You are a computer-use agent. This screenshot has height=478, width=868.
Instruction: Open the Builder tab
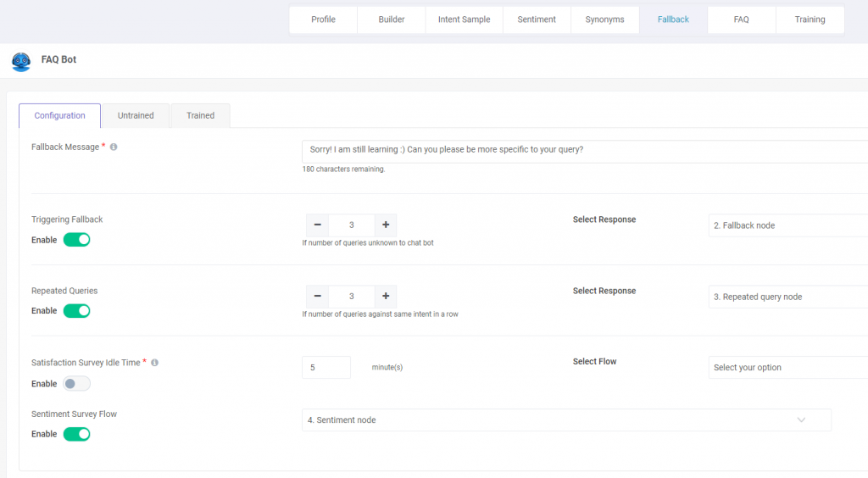click(x=392, y=20)
